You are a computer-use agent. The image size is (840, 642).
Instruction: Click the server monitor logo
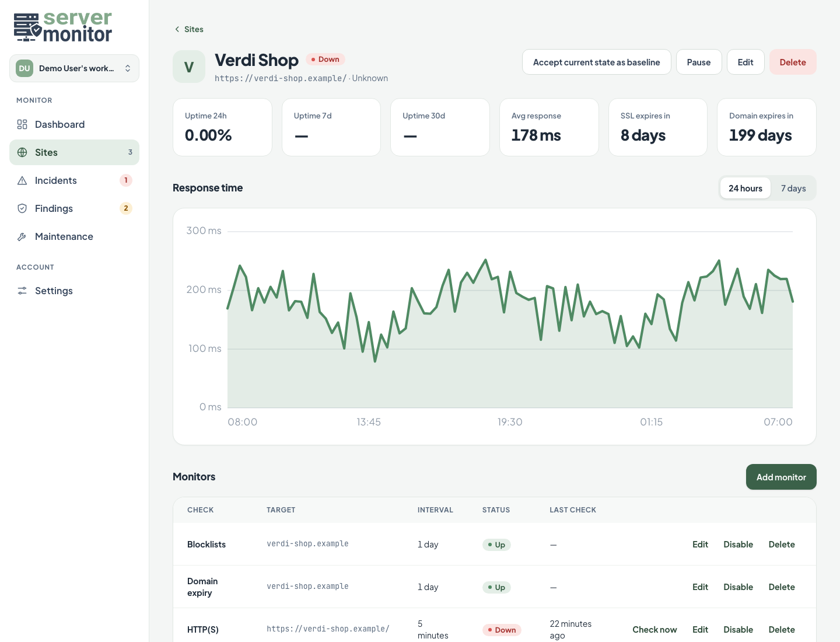point(63,27)
